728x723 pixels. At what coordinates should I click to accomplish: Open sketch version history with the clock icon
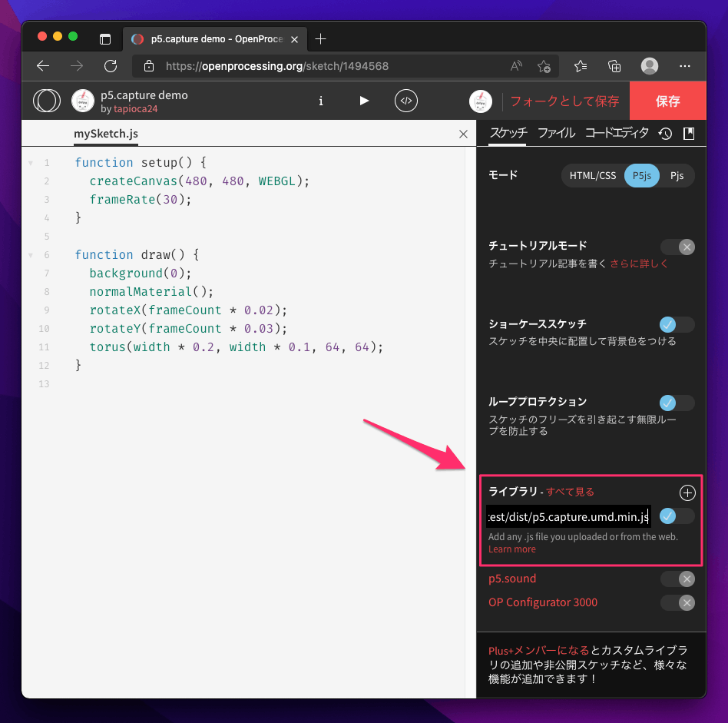click(x=665, y=132)
